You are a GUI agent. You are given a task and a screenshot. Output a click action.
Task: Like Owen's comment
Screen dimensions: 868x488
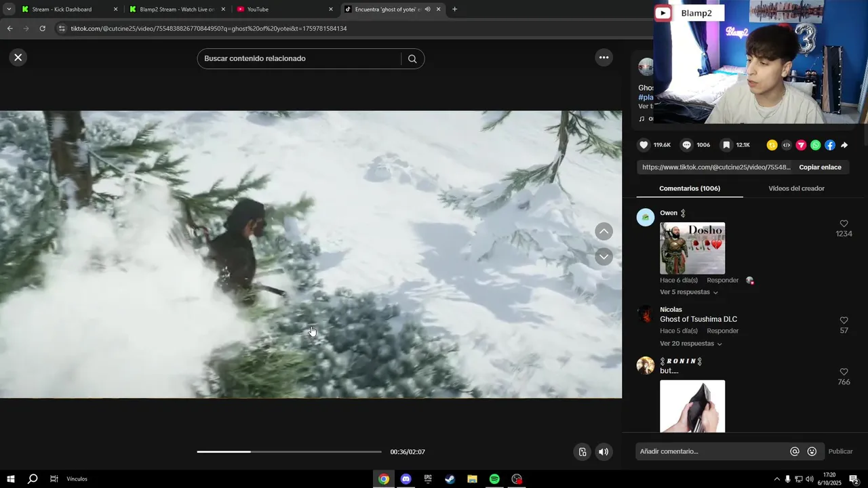(844, 224)
